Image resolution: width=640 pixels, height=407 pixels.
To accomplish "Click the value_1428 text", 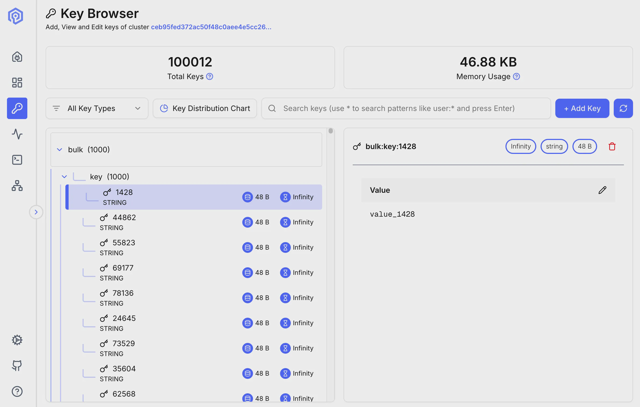I will coord(392,214).
